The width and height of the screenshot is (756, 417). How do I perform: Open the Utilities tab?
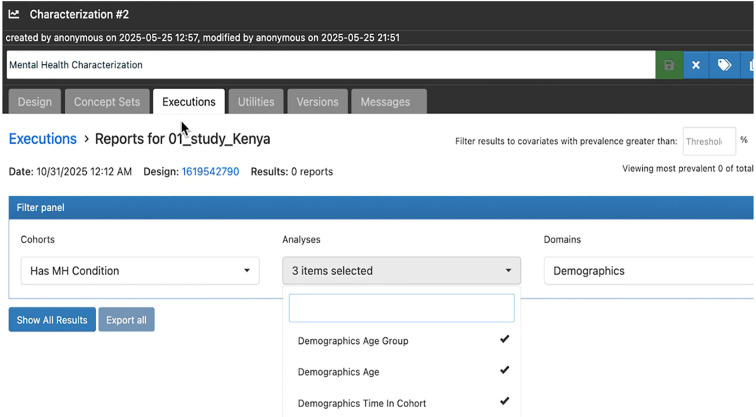click(256, 102)
